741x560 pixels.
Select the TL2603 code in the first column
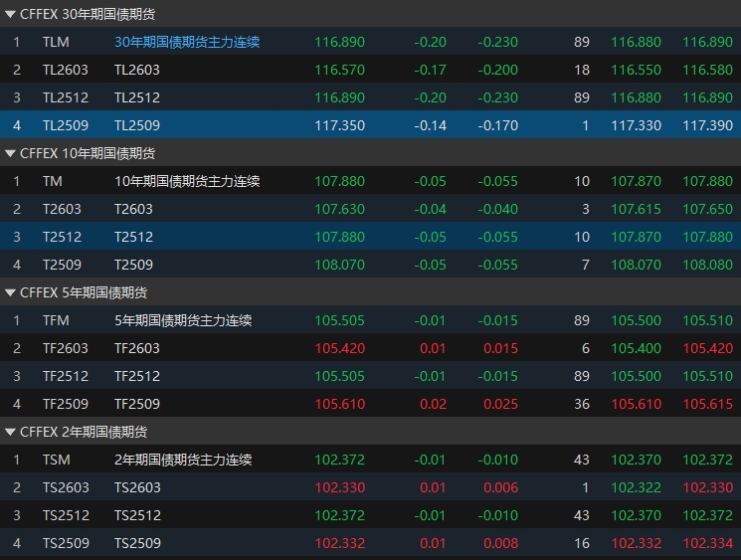click(x=66, y=70)
